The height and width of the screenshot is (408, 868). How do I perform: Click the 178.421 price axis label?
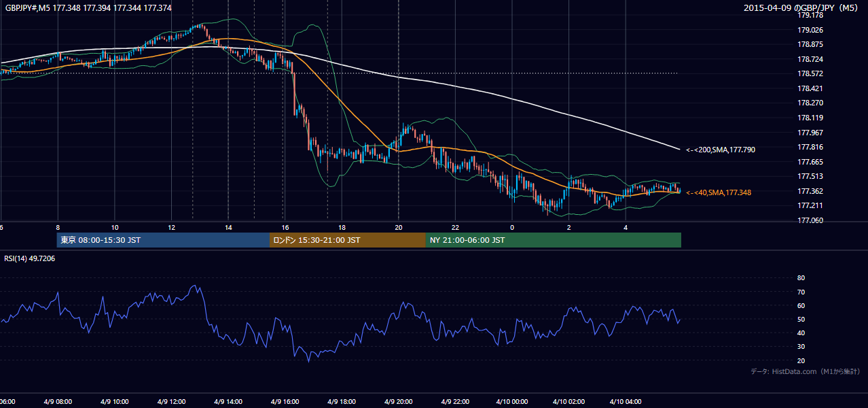tap(810, 88)
